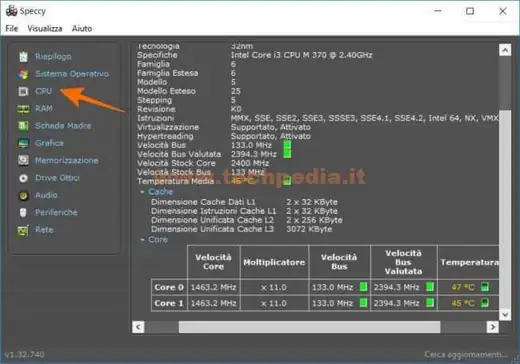Select the Audio speaker icon
This screenshot has width=520, height=364.
(23, 195)
